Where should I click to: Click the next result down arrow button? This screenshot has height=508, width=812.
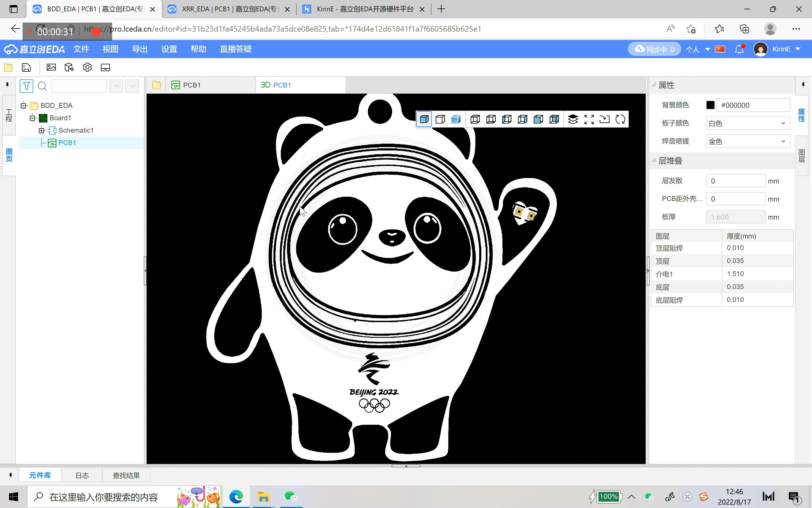pos(132,86)
